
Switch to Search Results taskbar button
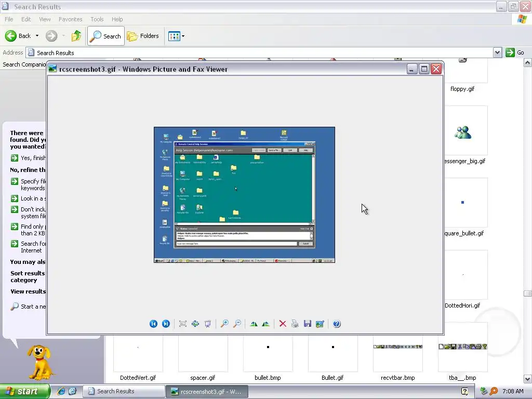[x=124, y=391]
